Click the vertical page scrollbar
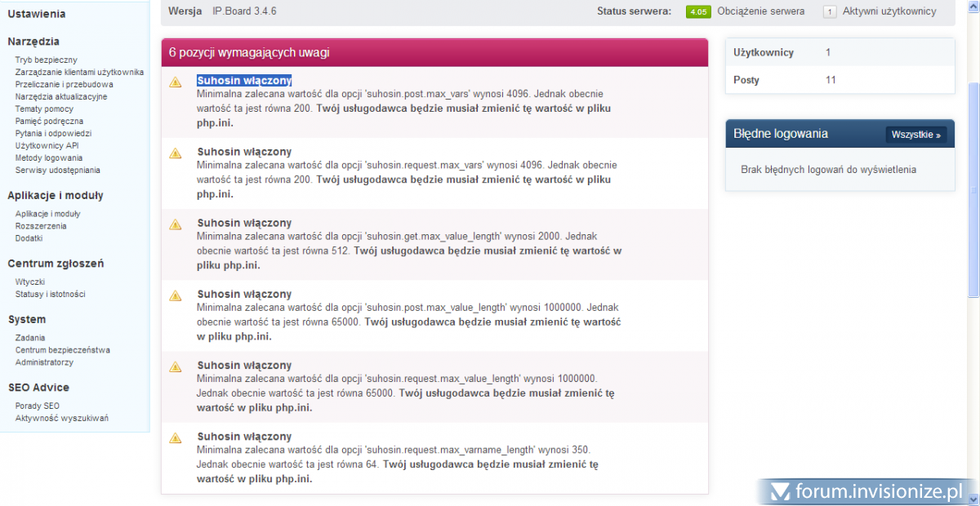The image size is (980, 506). tap(973, 188)
